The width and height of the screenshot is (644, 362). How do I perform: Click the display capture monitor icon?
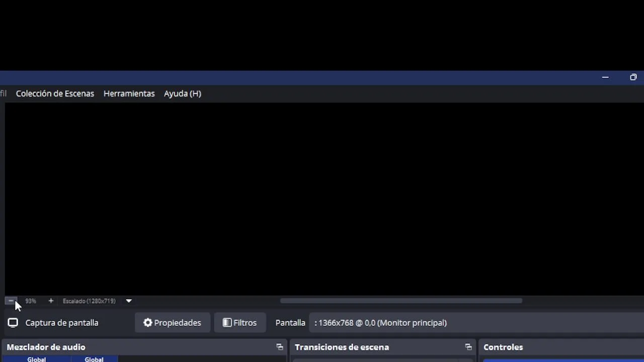tap(13, 323)
